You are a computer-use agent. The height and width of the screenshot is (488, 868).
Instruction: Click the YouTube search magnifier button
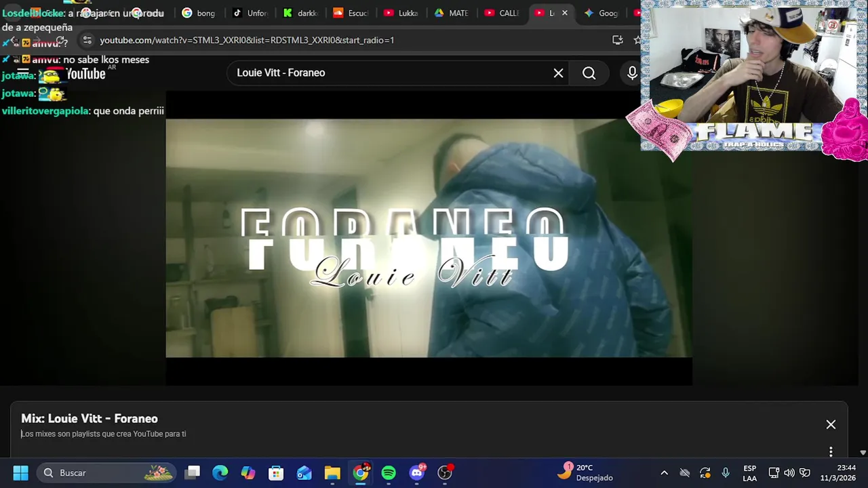click(589, 73)
